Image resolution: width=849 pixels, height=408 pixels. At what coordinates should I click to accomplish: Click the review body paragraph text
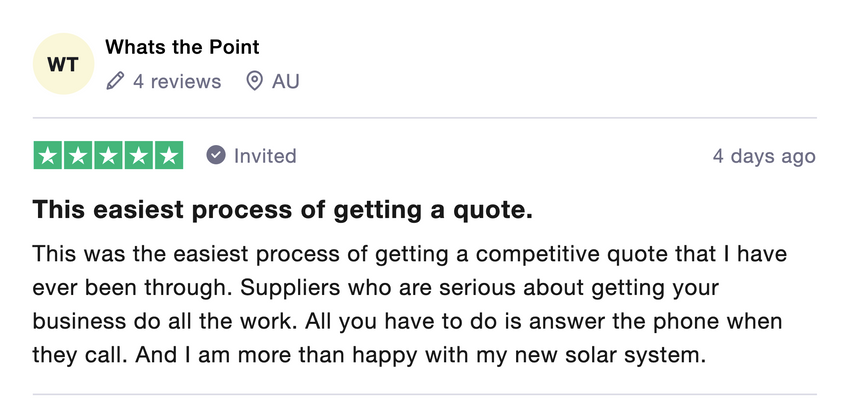[x=410, y=305]
